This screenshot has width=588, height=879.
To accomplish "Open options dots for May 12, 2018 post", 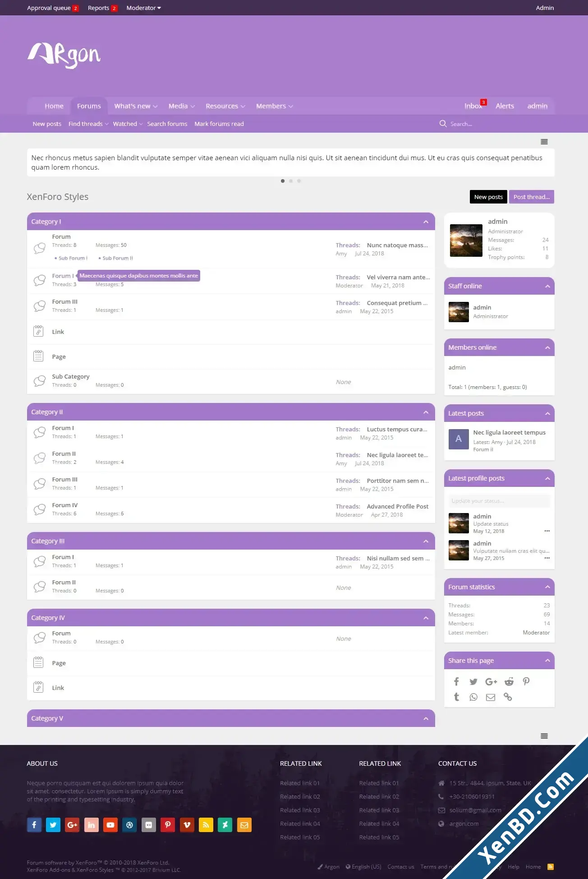I will (x=547, y=531).
